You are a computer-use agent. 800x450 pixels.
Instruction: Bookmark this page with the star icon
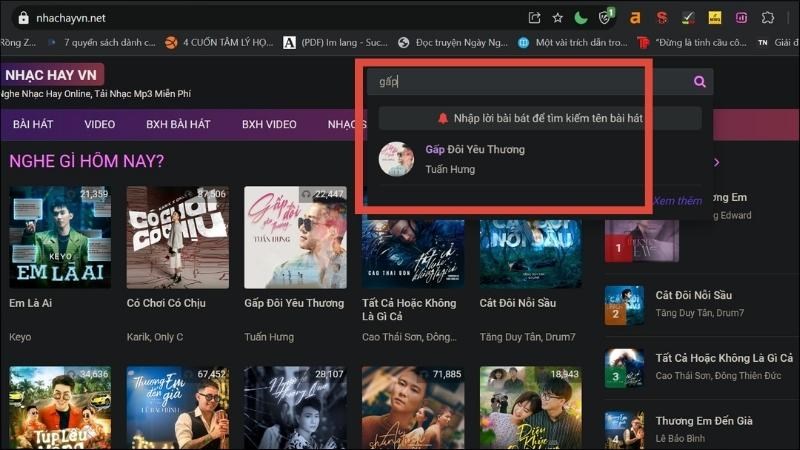pyautogui.click(x=557, y=17)
